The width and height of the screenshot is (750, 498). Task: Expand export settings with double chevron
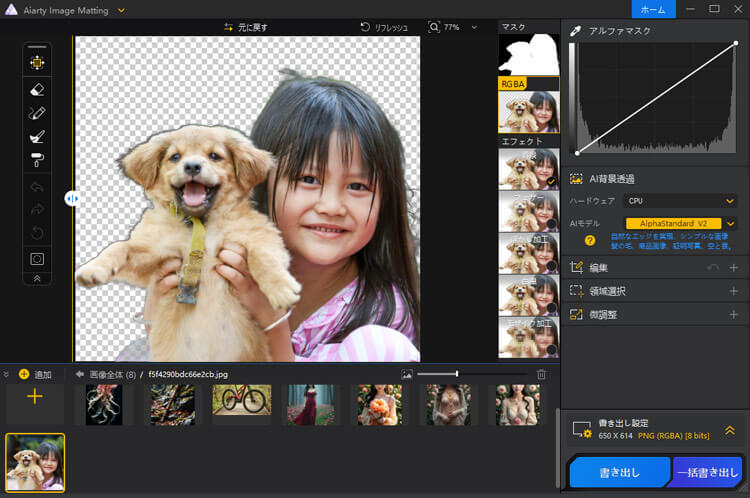tap(730, 431)
